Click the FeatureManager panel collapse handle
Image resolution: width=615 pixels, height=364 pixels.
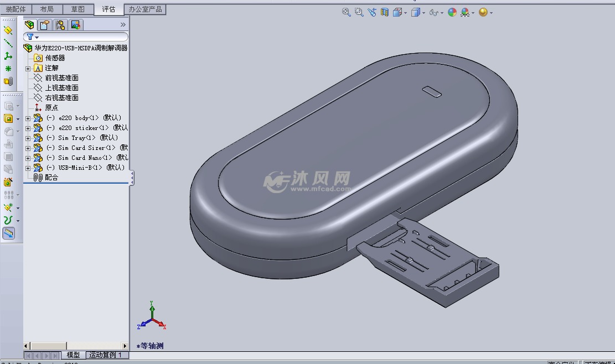[x=132, y=178]
